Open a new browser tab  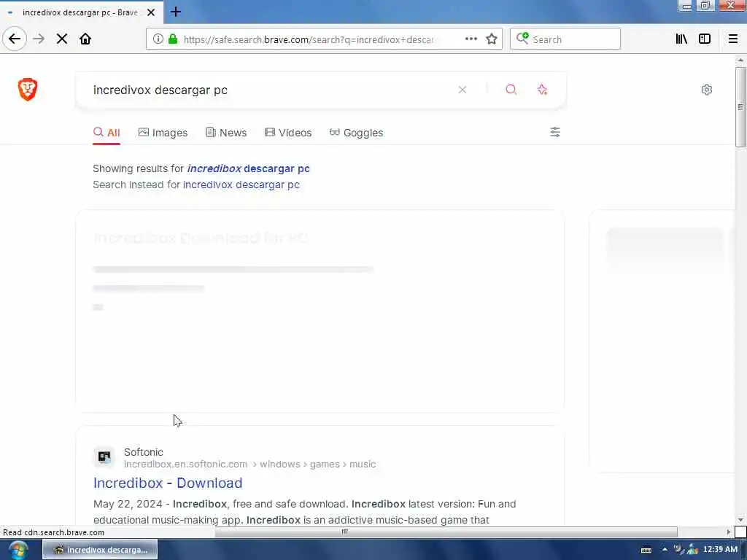pyautogui.click(x=176, y=12)
